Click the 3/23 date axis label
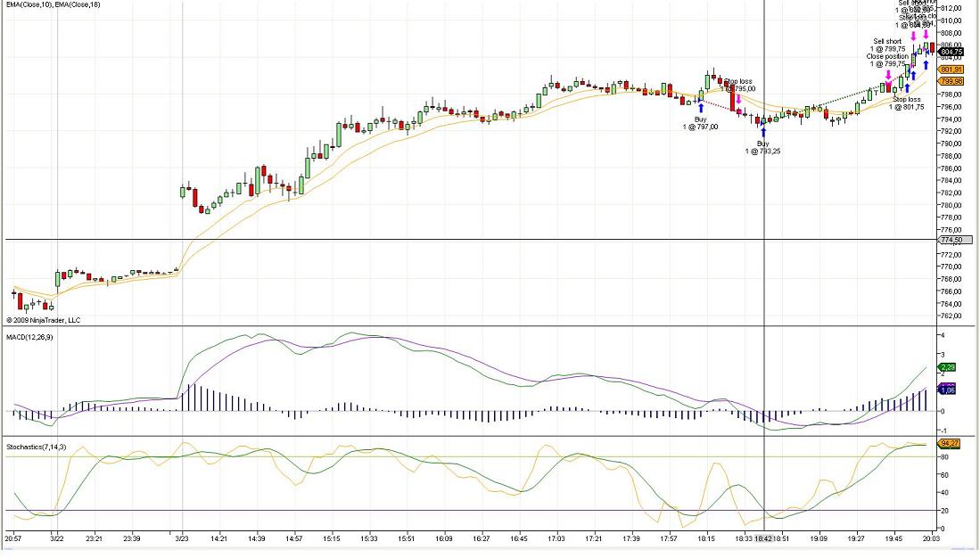This screenshot has height=558, width=980. [x=182, y=538]
